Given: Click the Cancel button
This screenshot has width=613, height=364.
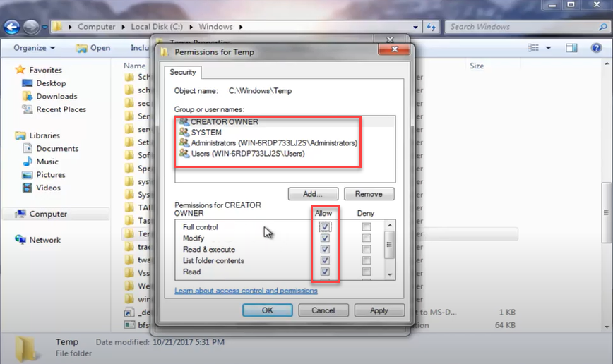Looking at the screenshot, I should 323,310.
